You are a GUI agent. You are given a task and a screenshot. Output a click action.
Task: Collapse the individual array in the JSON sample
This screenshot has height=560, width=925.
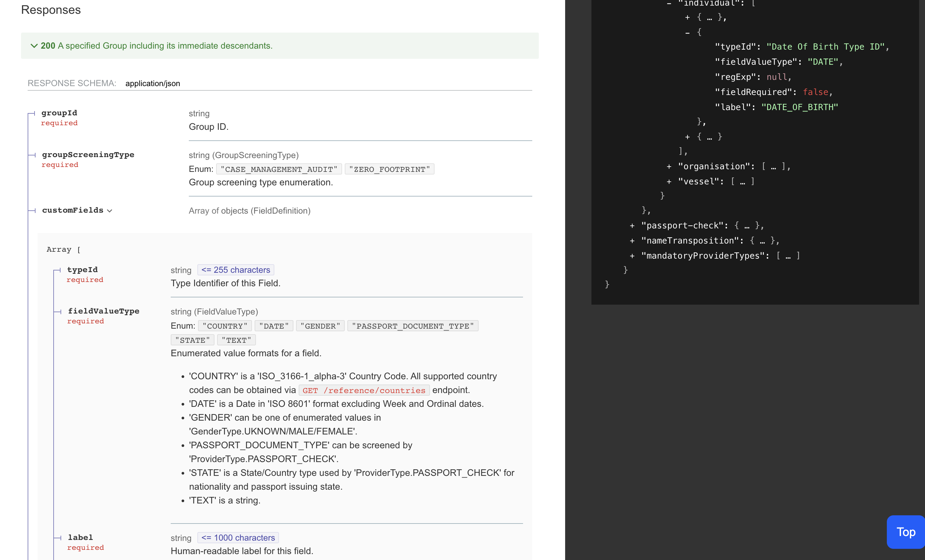coord(670,3)
